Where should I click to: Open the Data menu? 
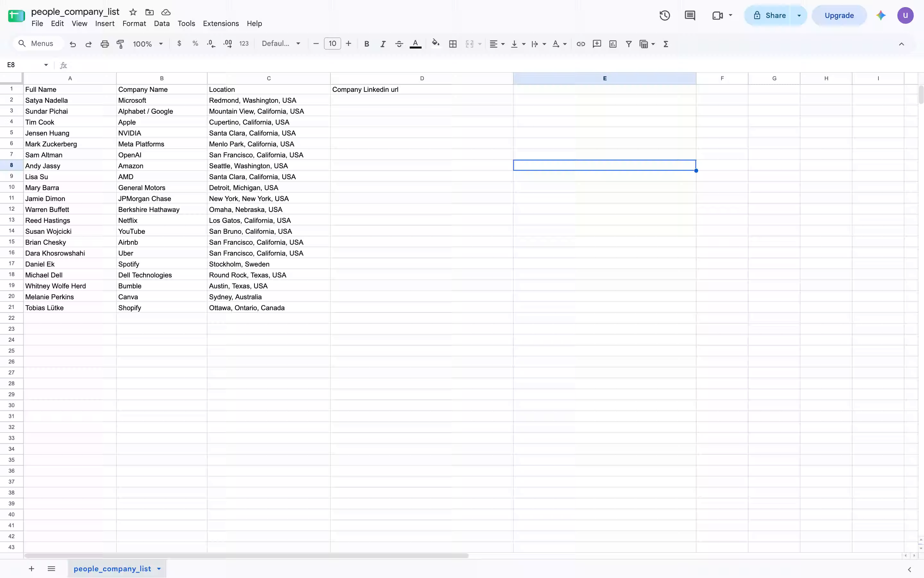point(161,24)
